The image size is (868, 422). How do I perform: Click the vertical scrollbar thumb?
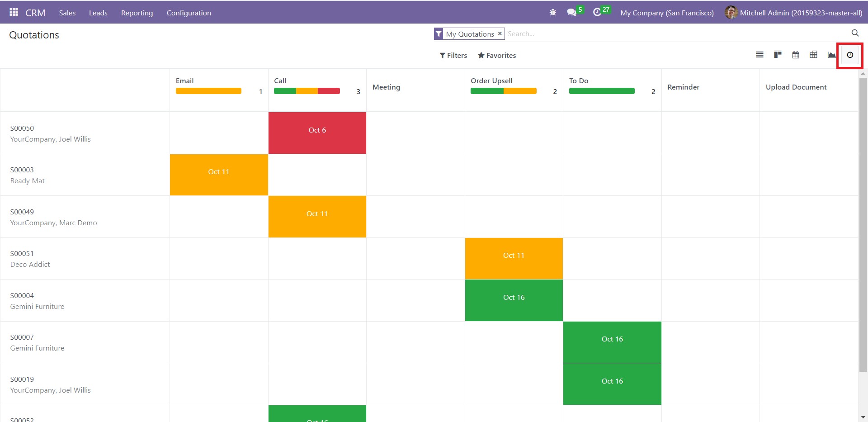point(863,224)
